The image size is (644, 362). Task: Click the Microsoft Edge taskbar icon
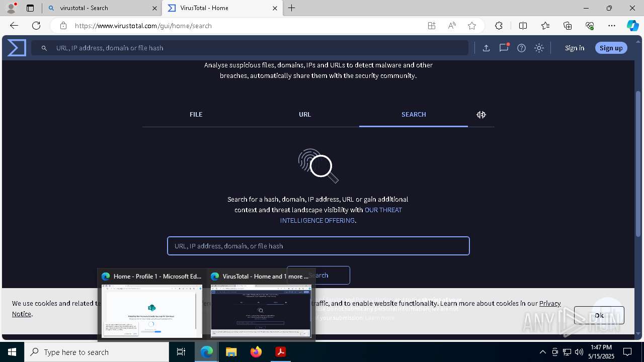[207, 352]
